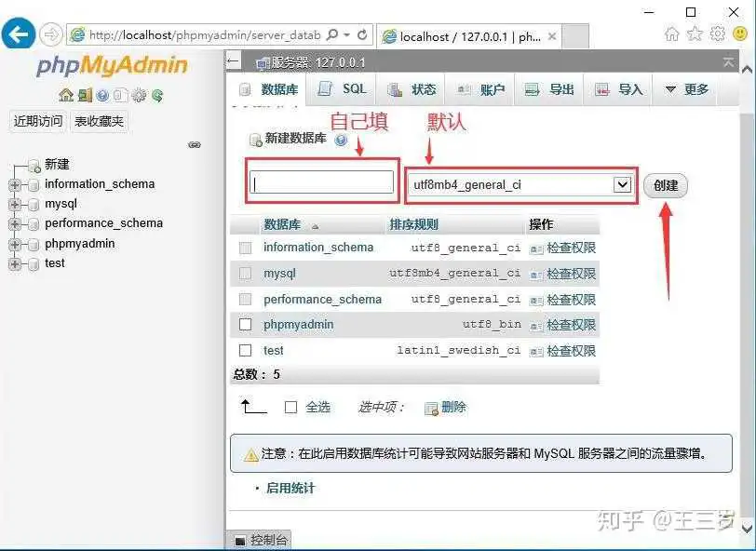Click the log out icon under logo
This screenshot has width=756, height=551.
(x=85, y=96)
